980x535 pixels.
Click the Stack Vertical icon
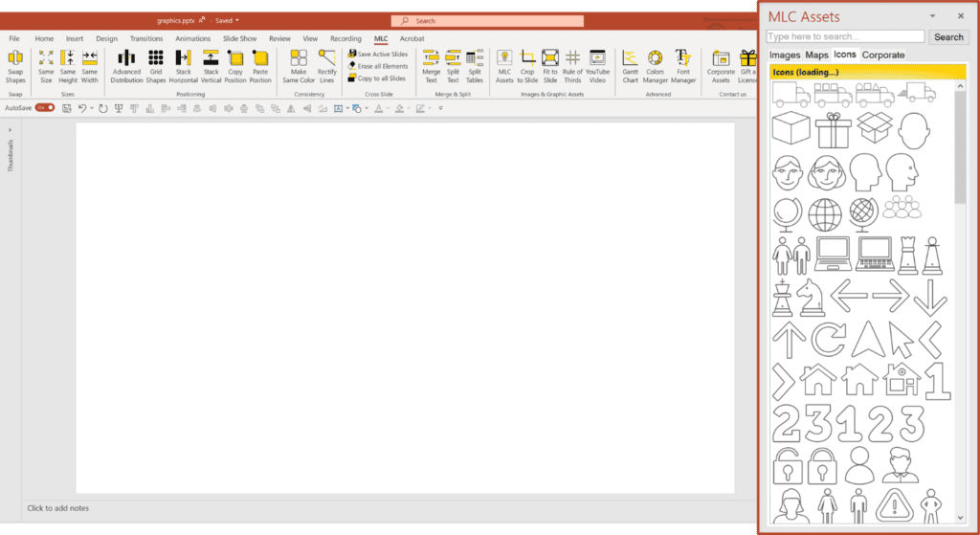pos(211,66)
